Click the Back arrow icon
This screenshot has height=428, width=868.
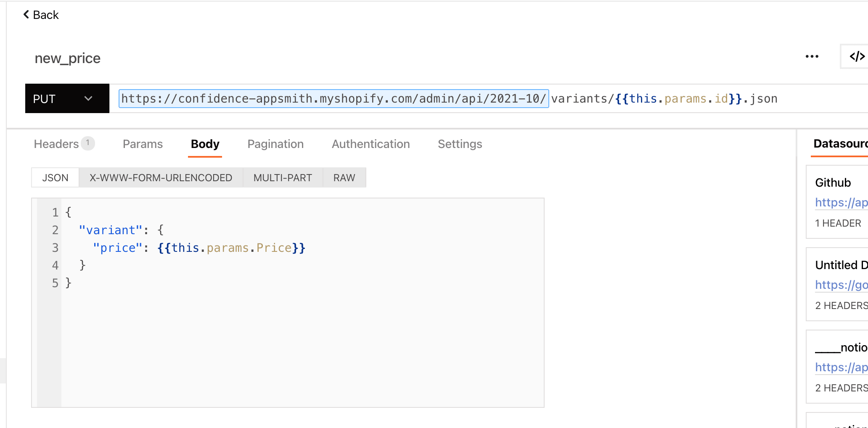[26, 15]
